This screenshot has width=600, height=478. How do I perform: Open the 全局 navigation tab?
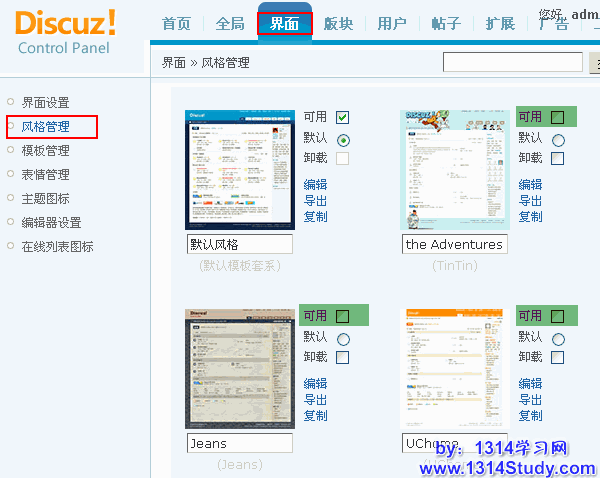(230, 24)
